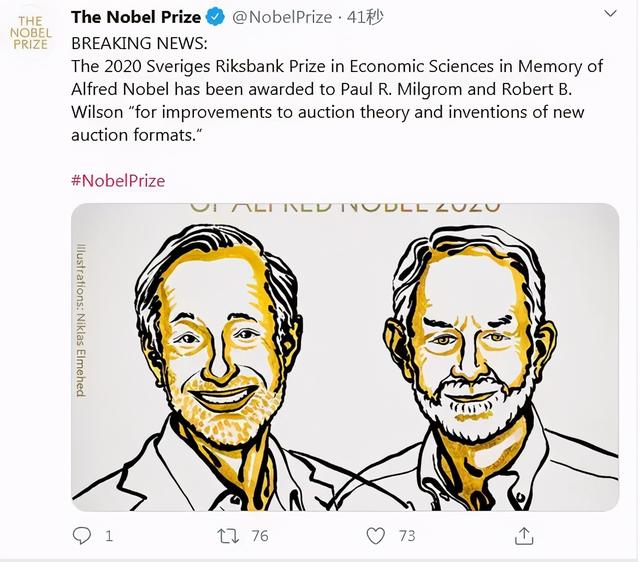Click The Nobel Prize display name
Screen dimensions: 640x562
click(136, 17)
